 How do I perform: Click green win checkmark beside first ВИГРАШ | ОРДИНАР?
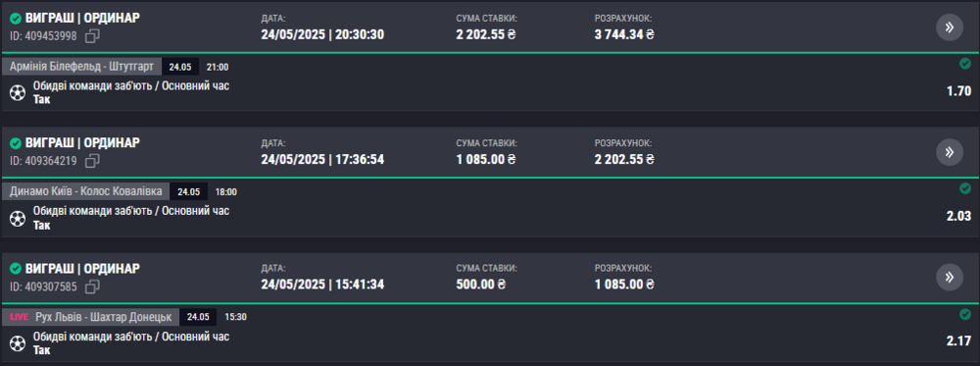[17, 18]
